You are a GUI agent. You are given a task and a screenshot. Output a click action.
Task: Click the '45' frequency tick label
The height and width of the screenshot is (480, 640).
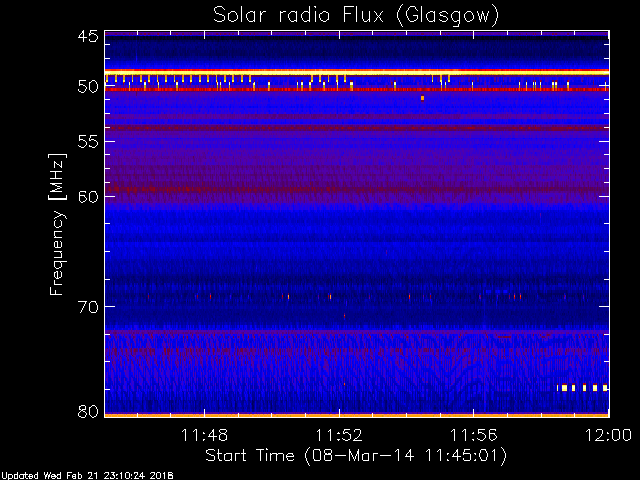click(x=88, y=37)
